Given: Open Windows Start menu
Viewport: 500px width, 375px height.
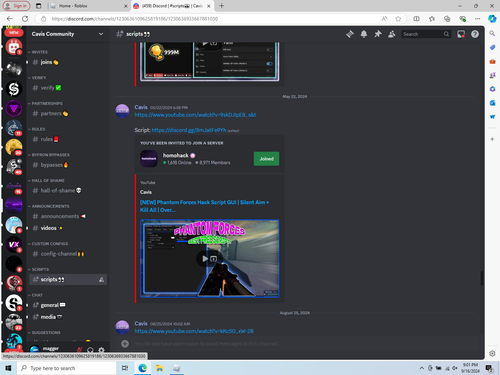Looking at the screenshot, I should (8, 368).
